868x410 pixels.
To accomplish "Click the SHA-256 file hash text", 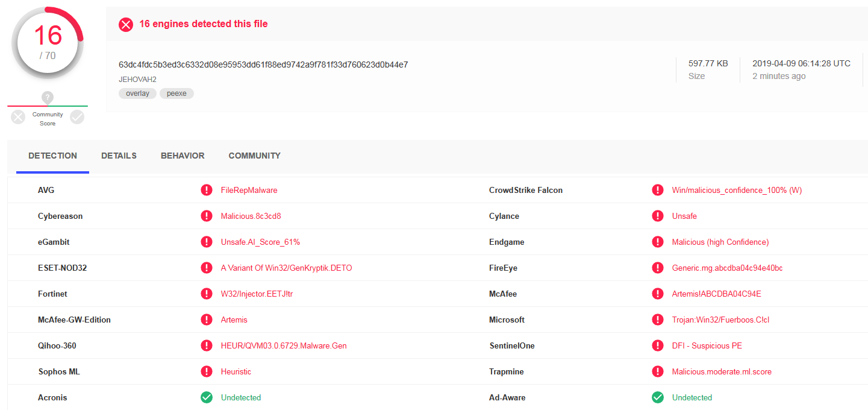I will coord(263,65).
